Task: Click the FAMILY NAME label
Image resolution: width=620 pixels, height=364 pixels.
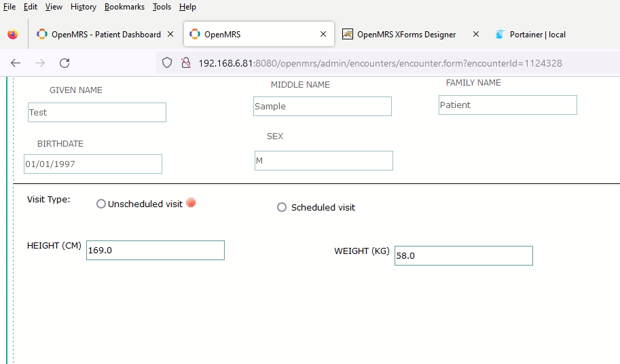Action: [473, 83]
